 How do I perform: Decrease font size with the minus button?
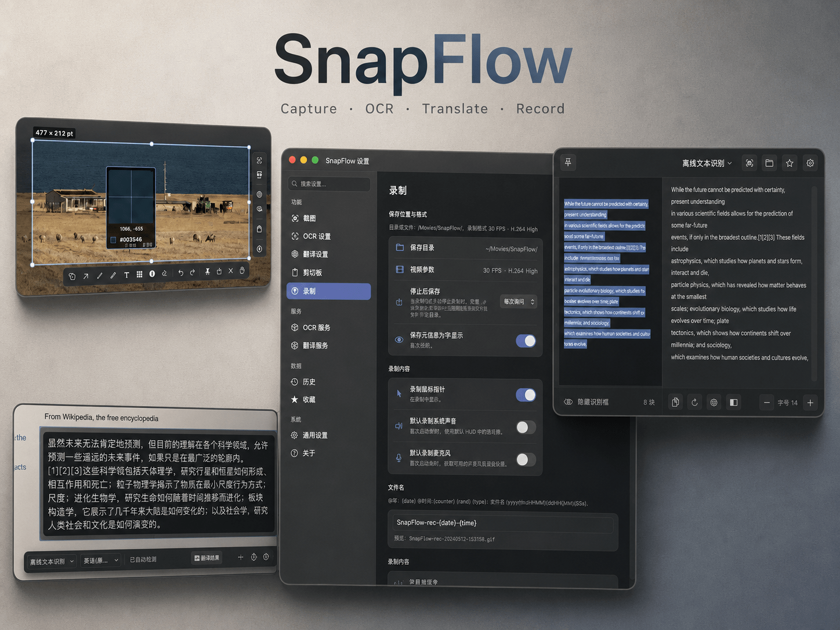[767, 403]
